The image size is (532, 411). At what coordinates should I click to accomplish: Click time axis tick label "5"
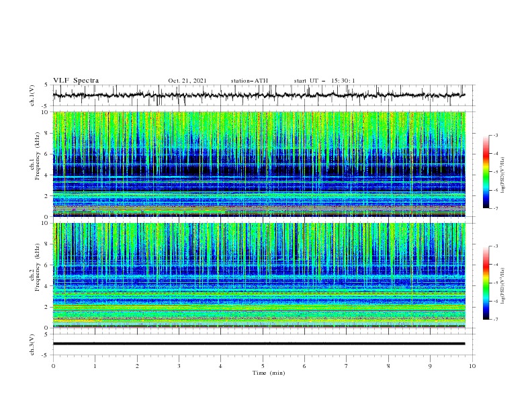pos(263,366)
